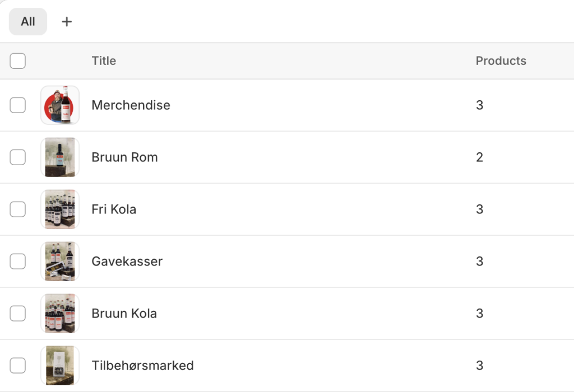Click the plus icon to add view
The image size is (574, 392).
[x=67, y=22]
